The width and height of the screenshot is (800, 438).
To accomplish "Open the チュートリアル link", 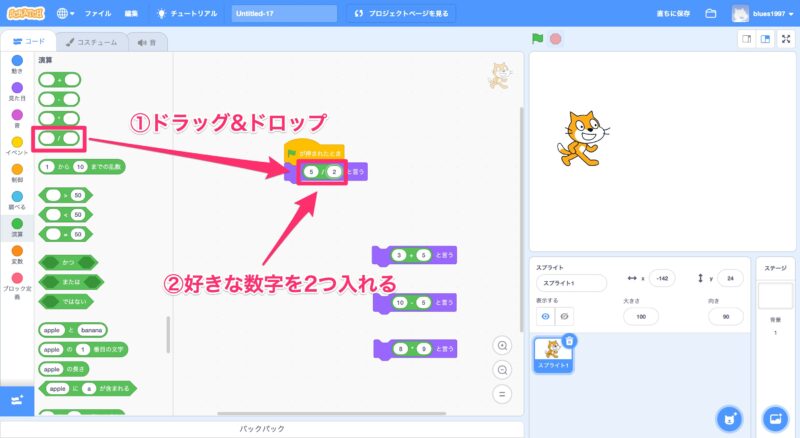I will click(190, 14).
